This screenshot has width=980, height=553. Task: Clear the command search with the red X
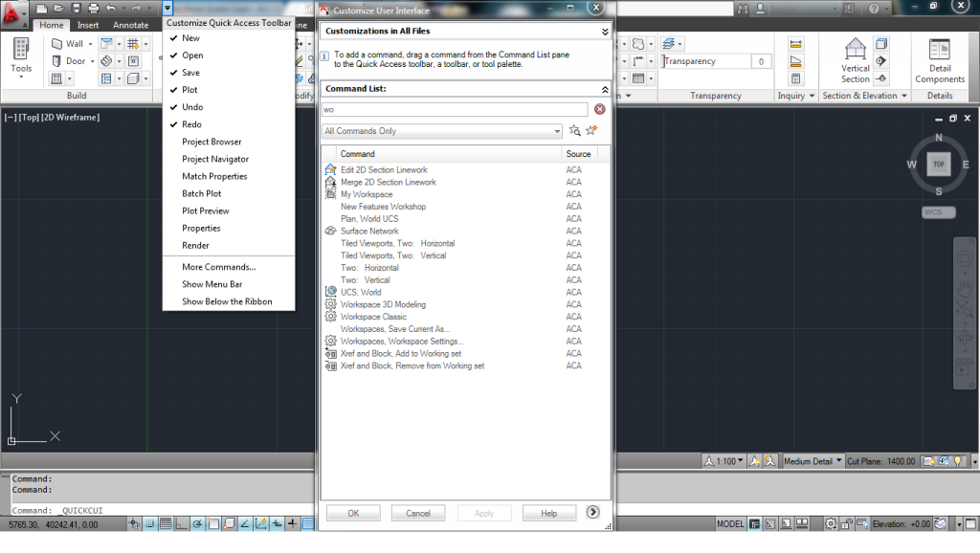click(599, 109)
